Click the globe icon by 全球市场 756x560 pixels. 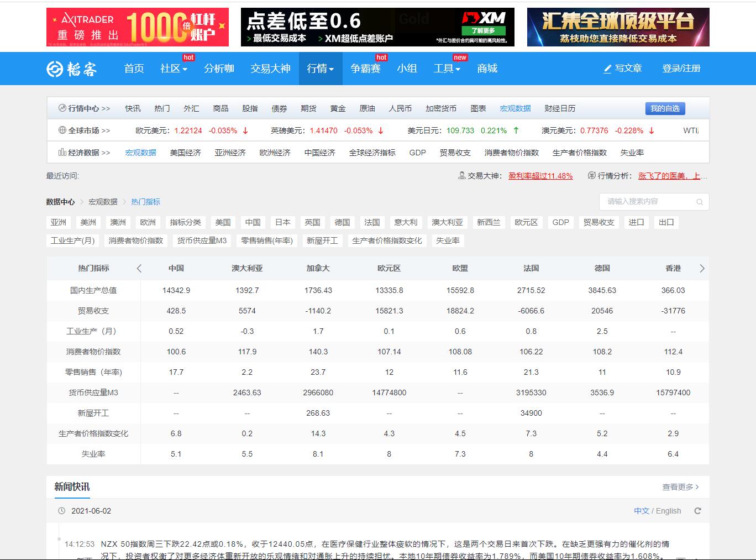[62, 130]
